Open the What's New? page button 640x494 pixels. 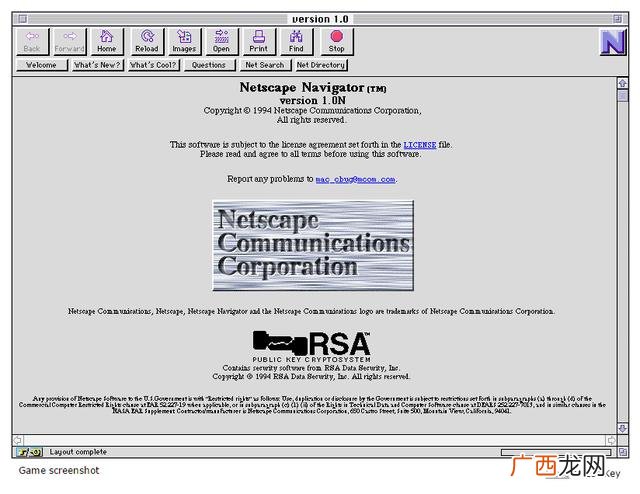pyautogui.click(x=98, y=65)
